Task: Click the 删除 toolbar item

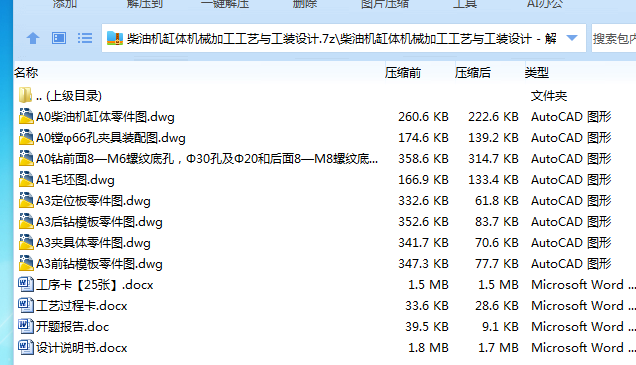Action: point(305,4)
